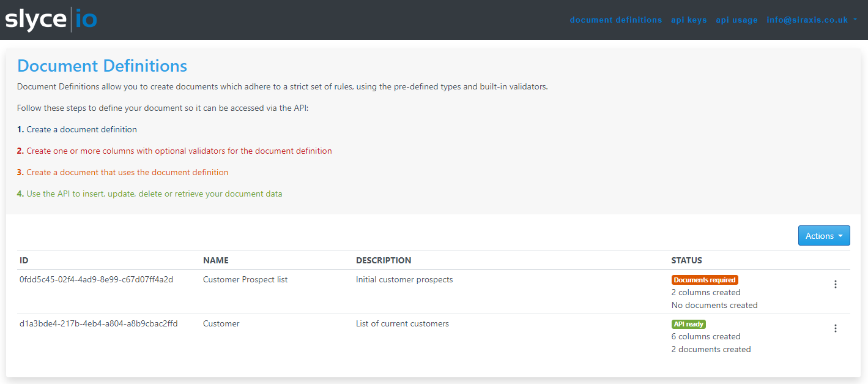The image size is (868, 384).
Task: Open the api keys nav item
Action: point(689,20)
